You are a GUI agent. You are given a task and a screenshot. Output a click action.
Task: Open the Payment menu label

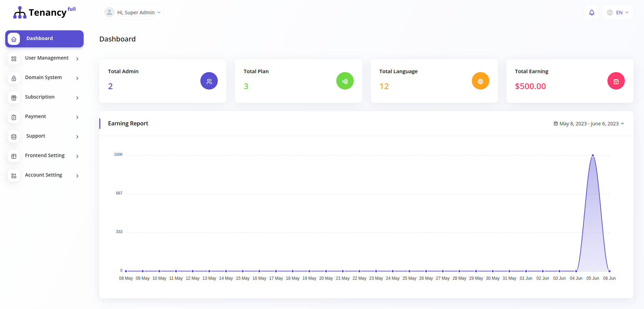36,116
